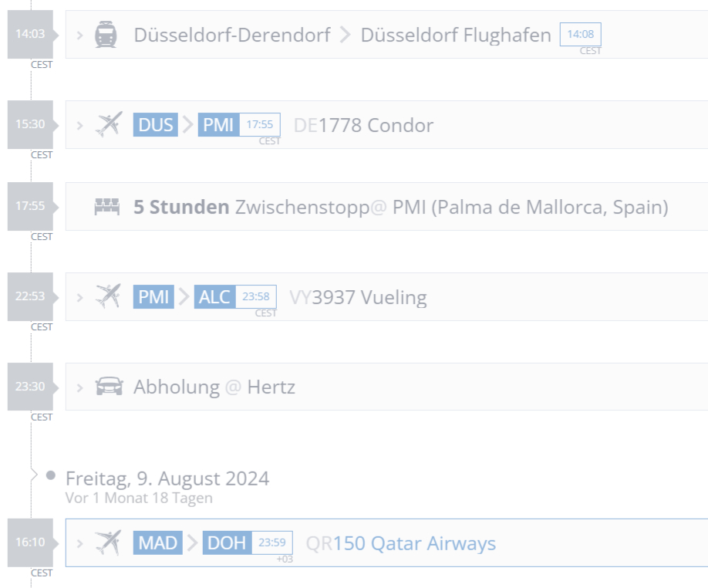Expand the Hertz Abholung entry chevron
708x588 pixels.
point(80,387)
